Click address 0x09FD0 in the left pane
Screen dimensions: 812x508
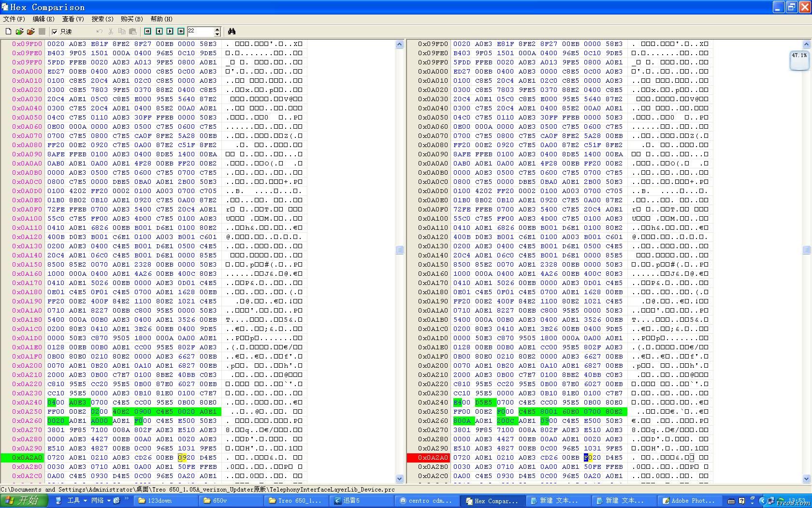click(27, 44)
